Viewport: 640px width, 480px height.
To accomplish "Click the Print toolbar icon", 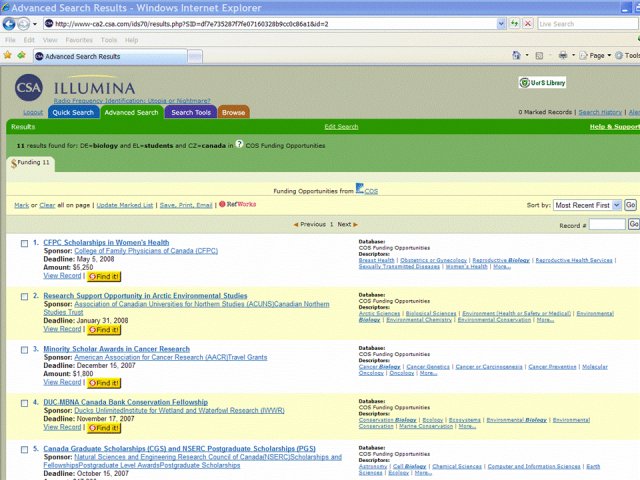I will (563, 55).
